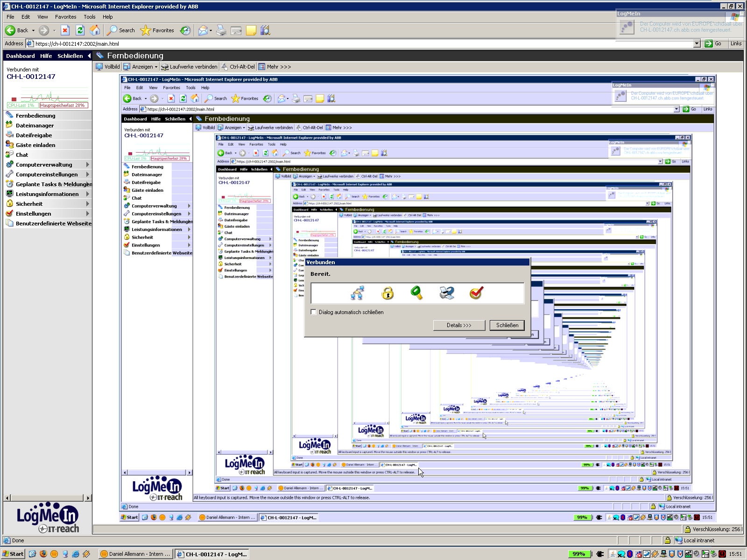Open Dateimanager in the outermost LogMeIn sidebar
The height and width of the screenshot is (560, 747).
(x=35, y=126)
